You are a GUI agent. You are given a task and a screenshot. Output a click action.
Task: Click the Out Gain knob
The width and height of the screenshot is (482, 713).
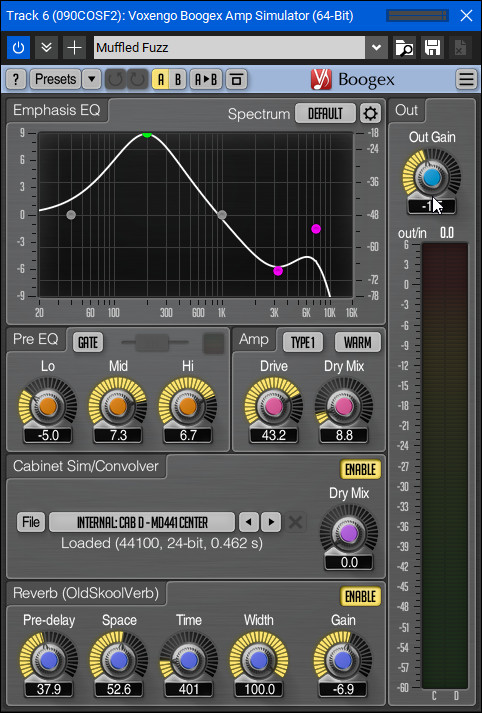[x=432, y=177]
